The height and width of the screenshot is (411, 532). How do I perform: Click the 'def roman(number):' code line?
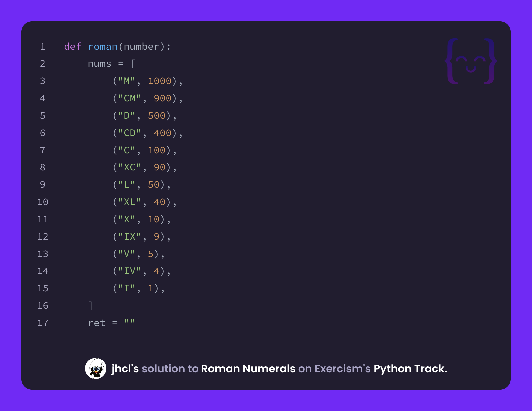[117, 47]
